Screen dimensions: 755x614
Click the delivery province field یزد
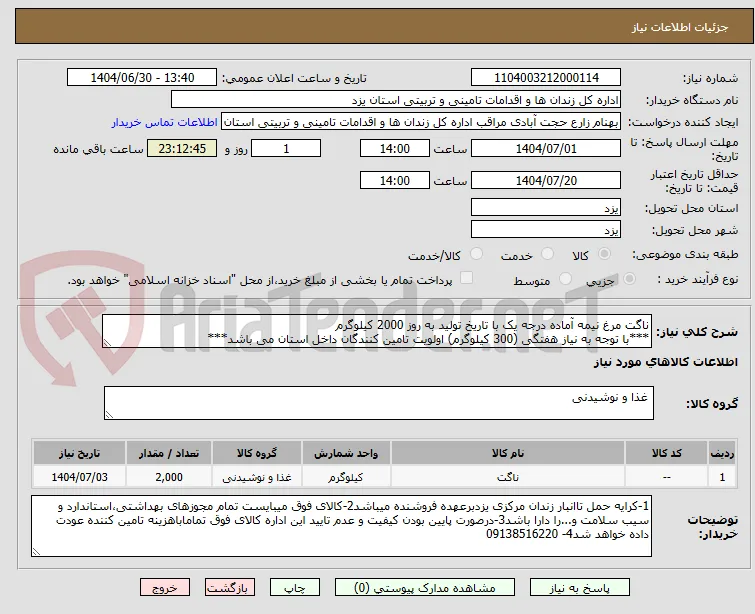(x=546, y=208)
